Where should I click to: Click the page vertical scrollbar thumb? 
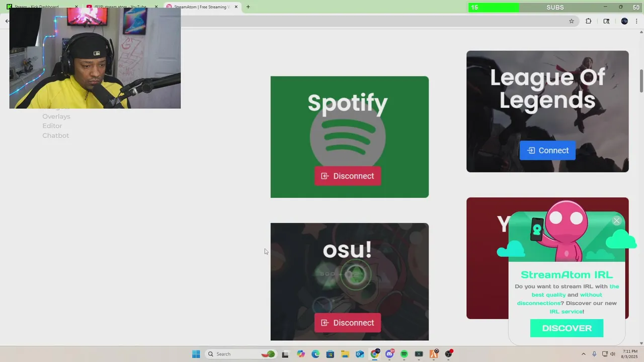[641, 81]
